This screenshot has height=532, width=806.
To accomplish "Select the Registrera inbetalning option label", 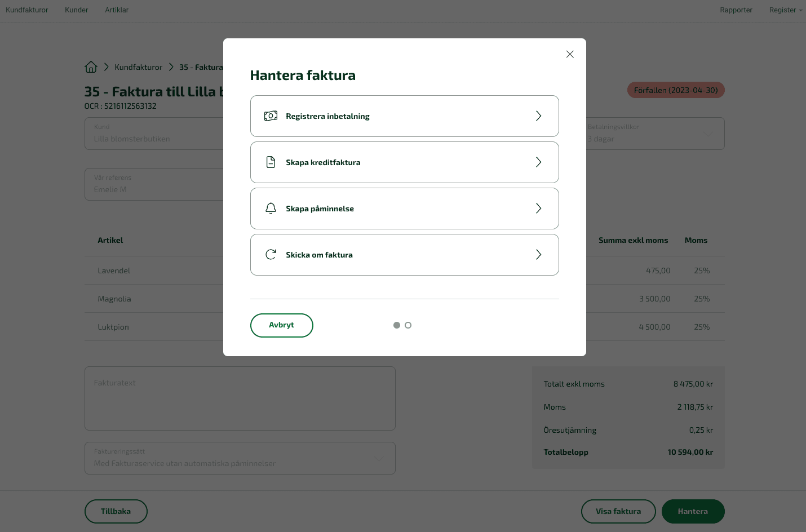I will pos(327,116).
